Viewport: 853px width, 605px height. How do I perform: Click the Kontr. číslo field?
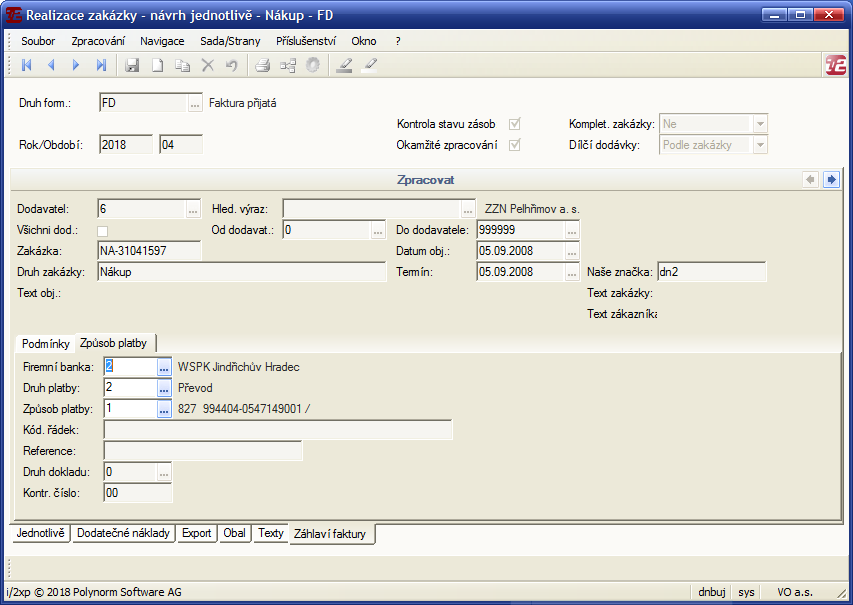point(138,493)
